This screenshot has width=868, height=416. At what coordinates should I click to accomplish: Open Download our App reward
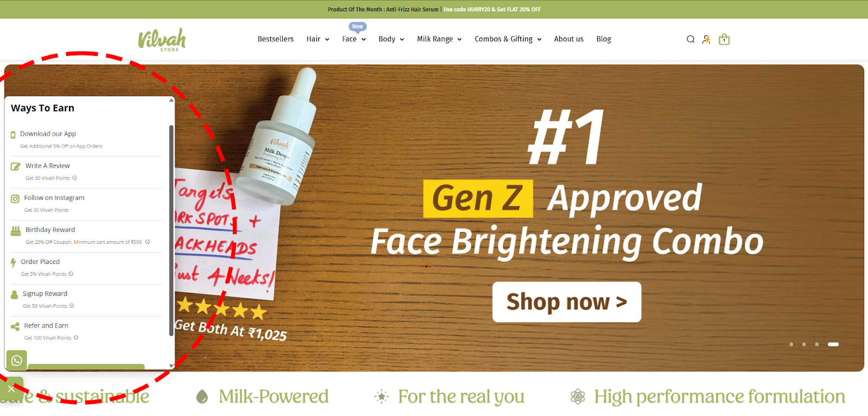[86, 140]
